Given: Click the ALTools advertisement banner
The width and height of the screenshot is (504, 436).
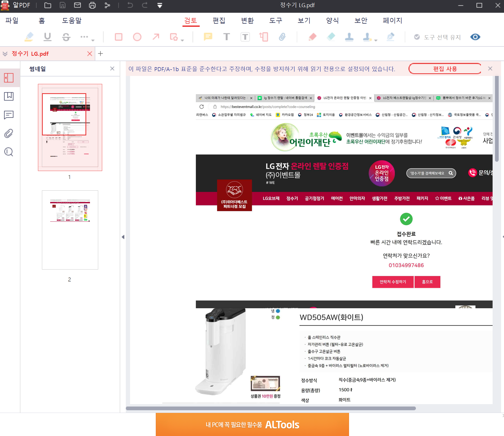Looking at the screenshot, I should click(252, 424).
